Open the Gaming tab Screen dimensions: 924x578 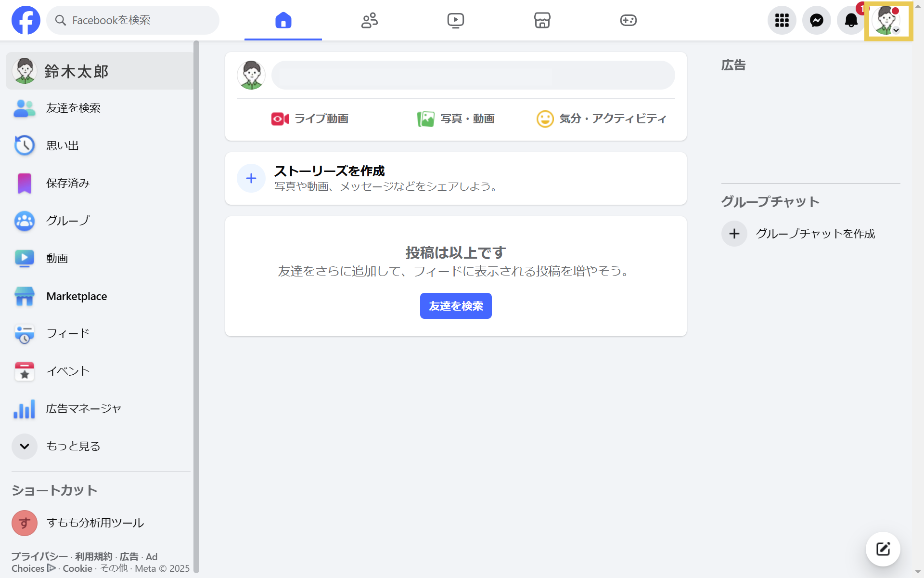(628, 20)
